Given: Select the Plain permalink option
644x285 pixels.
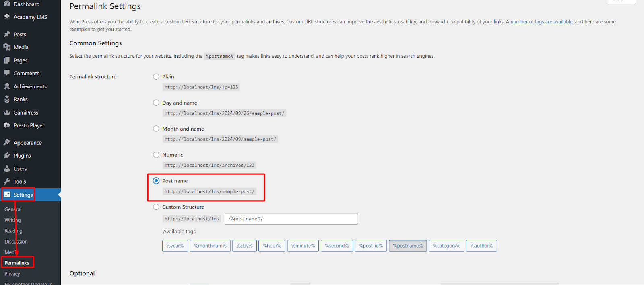Looking at the screenshot, I should pyautogui.click(x=156, y=76).
